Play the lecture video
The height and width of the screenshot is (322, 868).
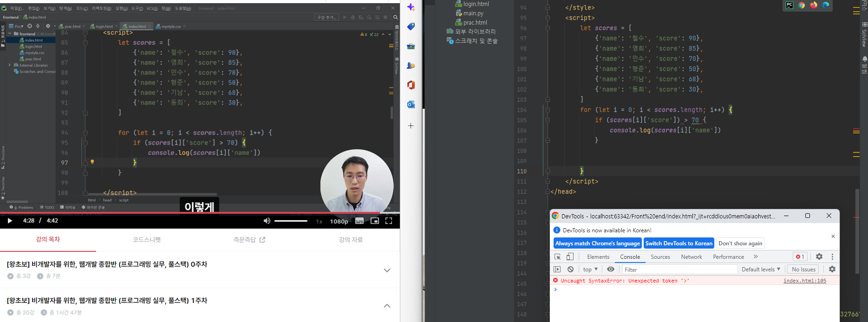pyautogui.click(x=10, y=221)
